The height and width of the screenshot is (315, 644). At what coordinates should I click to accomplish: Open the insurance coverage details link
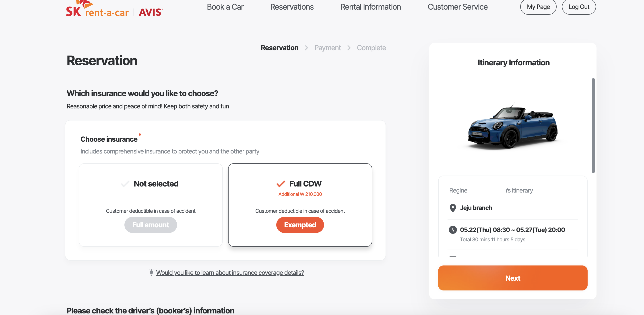click(x=230, y=272)
